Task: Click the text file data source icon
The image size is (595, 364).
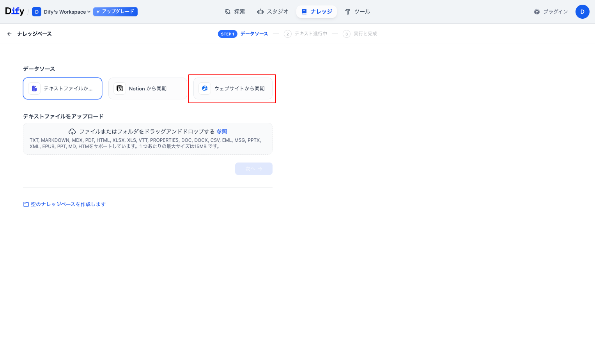Action: click(x=34, y=88)
